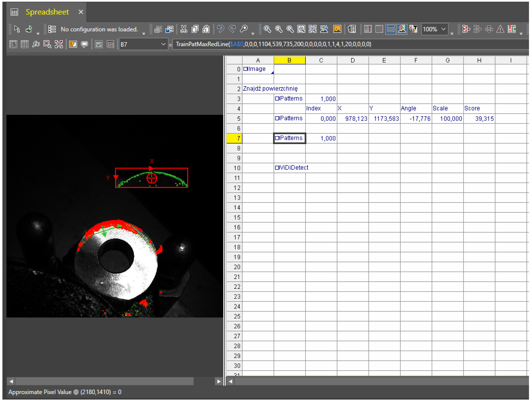Screen dimensions: 532x402
Task: Toggle the spreadsheet grid view
Action: coord(391,29)
